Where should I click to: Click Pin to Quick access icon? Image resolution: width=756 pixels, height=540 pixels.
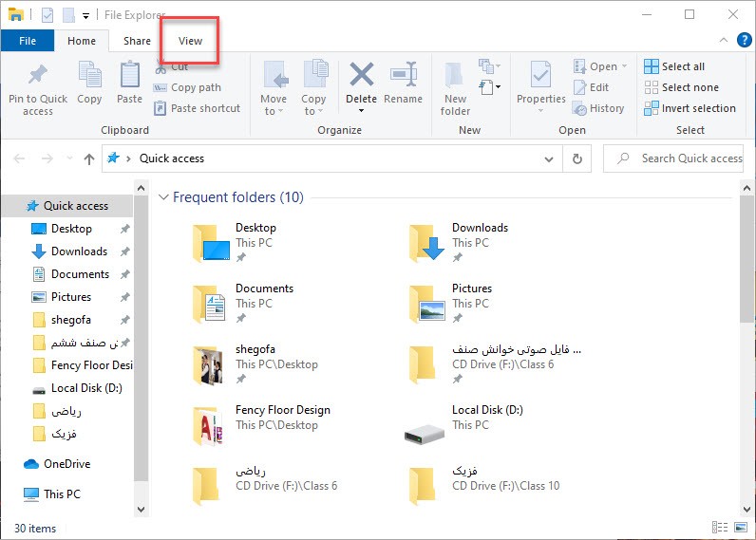click(38, 74)
